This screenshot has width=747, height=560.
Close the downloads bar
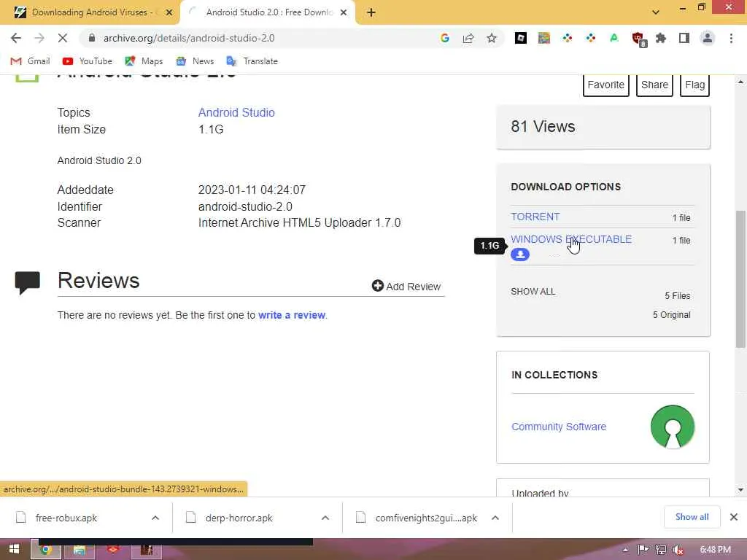pos(734,517)
